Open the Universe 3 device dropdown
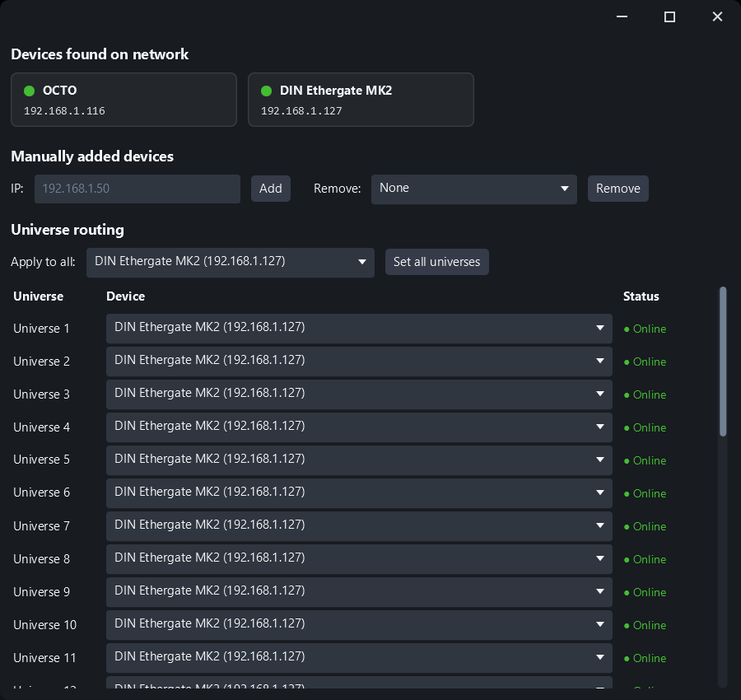 359,394
